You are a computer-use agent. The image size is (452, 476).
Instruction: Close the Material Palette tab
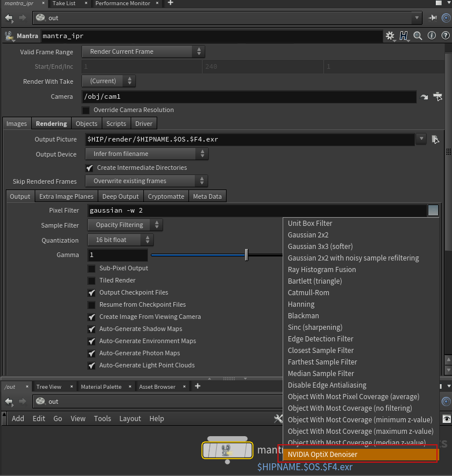click(130, 386)
